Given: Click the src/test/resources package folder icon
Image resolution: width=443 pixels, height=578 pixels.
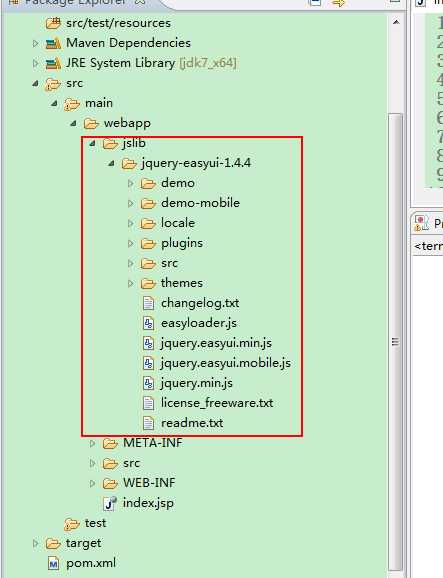Looking at the screenshot, I should [53, 23].
